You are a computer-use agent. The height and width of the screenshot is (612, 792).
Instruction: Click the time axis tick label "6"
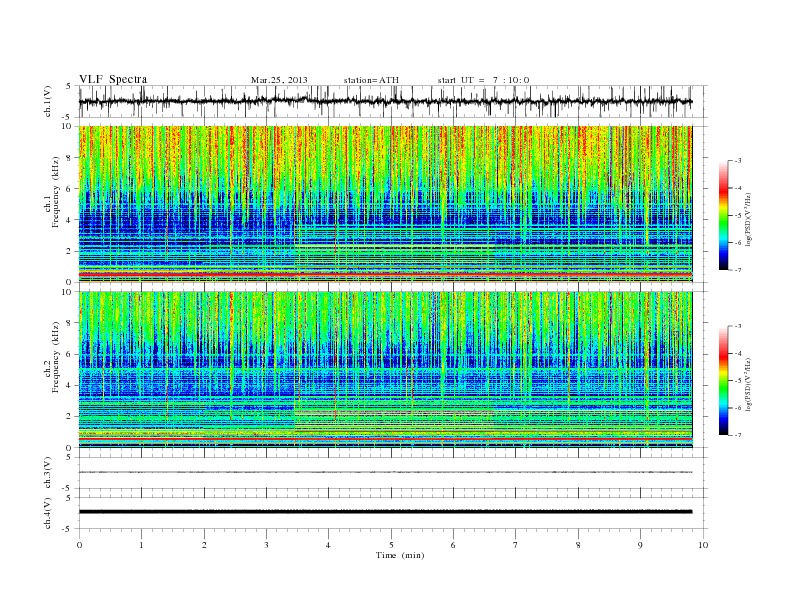pos(453,545)
